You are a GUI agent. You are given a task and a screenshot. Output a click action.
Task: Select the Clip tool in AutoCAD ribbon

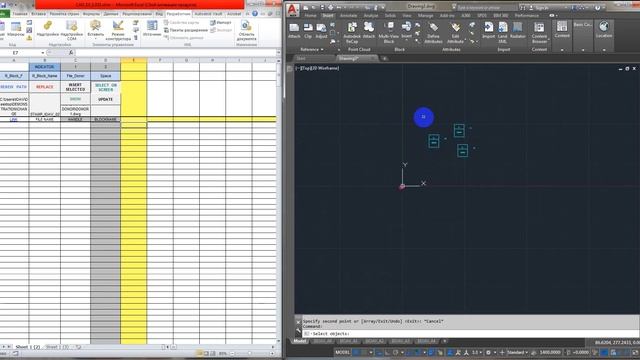[308, 31]
